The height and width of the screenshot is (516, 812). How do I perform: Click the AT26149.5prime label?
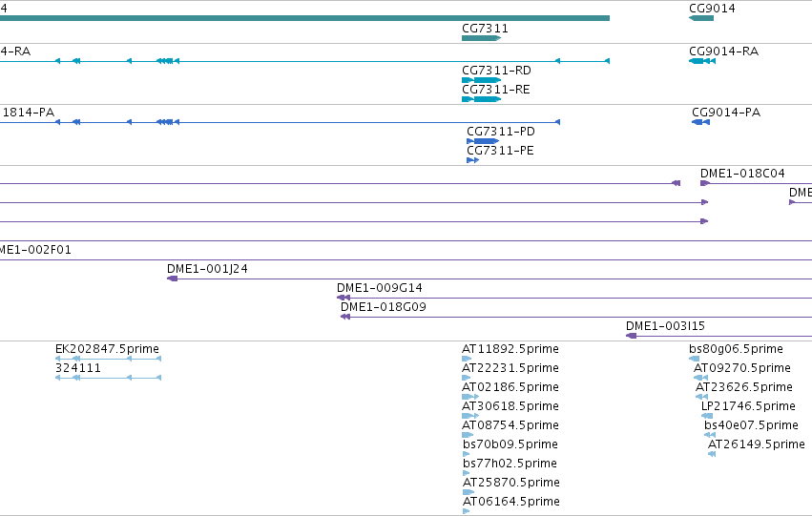[756, 444]
